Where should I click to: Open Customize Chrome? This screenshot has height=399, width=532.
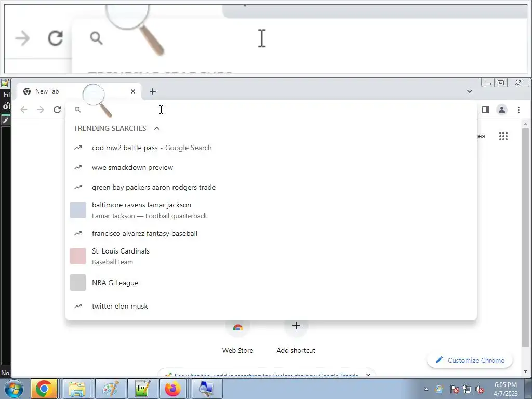click(470, 360)
